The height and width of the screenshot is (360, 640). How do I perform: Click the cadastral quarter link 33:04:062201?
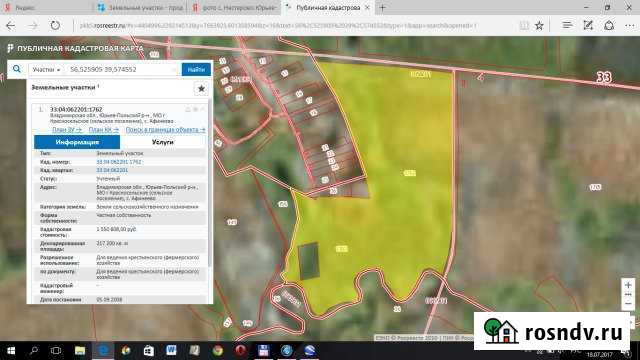[112, 170]
